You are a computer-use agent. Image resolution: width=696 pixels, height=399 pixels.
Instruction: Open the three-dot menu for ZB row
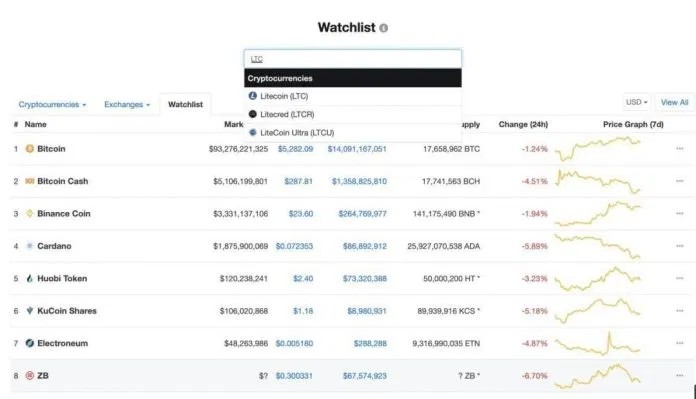[680, 375]
